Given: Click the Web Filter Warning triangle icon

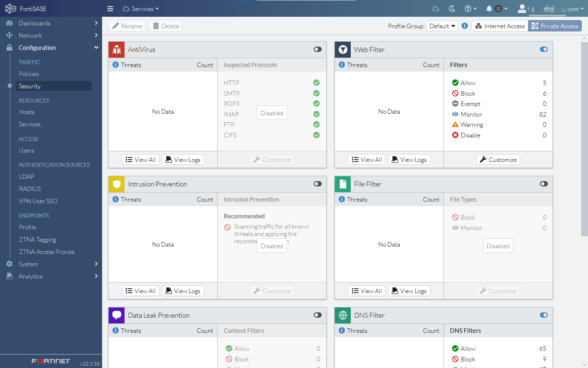Looking at the screenshot, I should [455, 124].
